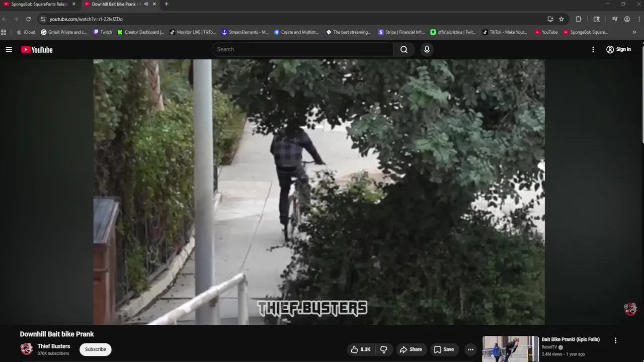Close the Downhill Bait bike Prank tab
This screenshot has height=362, width=644.
[154, 4]
